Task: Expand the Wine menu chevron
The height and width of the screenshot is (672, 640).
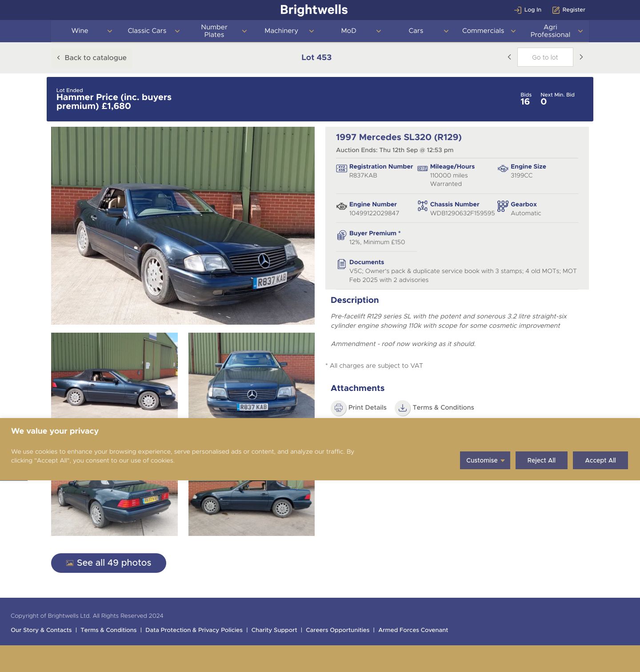Action: 110,31
